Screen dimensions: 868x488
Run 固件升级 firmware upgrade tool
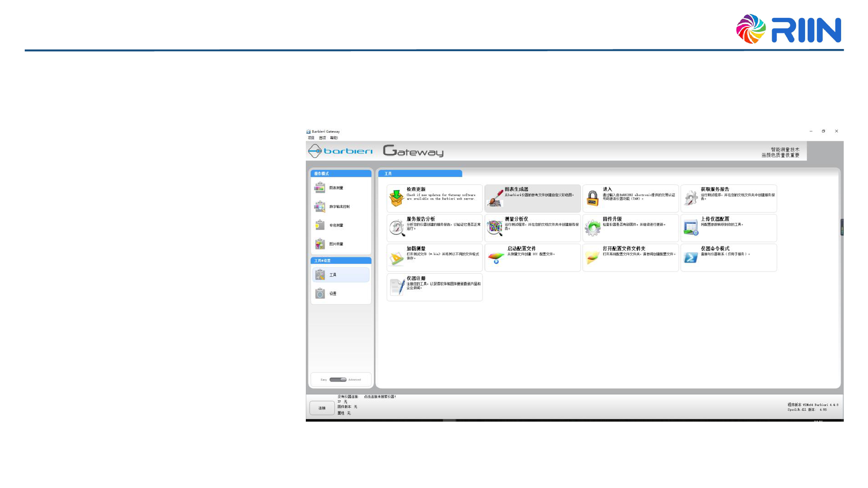[x=593, y=228]
